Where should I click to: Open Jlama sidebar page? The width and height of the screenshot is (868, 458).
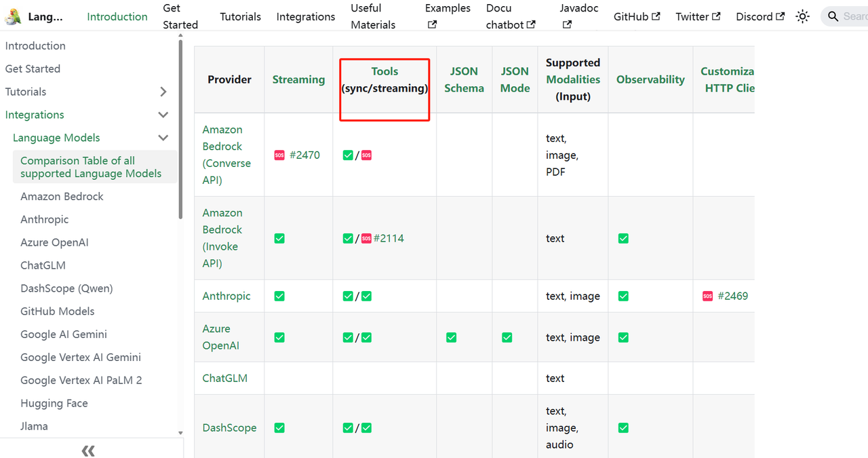pyautogui.click(x=34, y=426)
